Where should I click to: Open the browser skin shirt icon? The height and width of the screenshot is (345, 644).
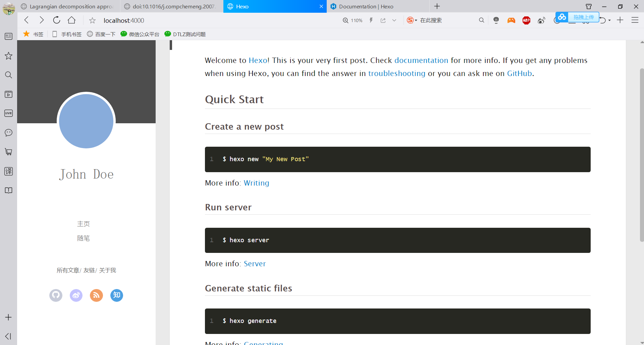pos(589,6)
